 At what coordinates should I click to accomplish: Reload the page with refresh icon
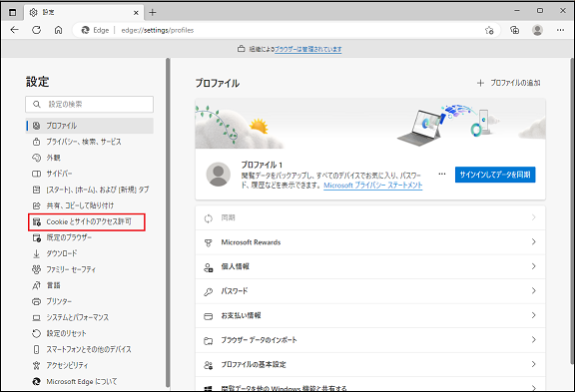click(36, 30)
